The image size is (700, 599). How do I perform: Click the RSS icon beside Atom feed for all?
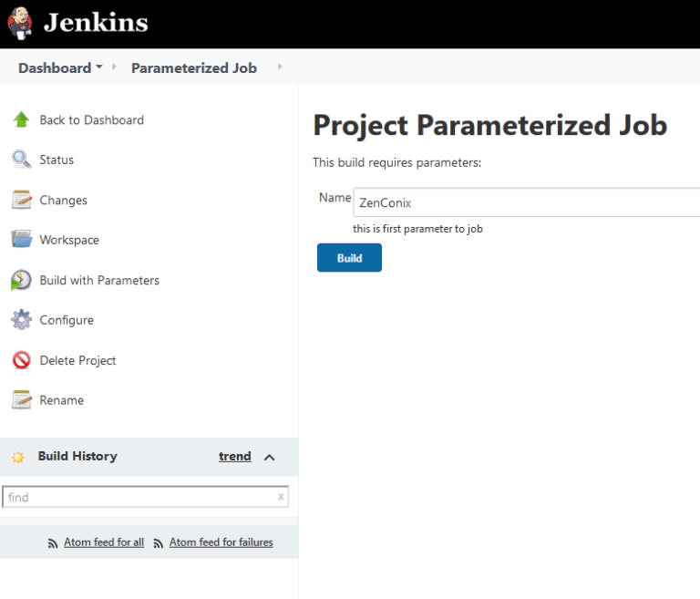[x=53, y=543]
